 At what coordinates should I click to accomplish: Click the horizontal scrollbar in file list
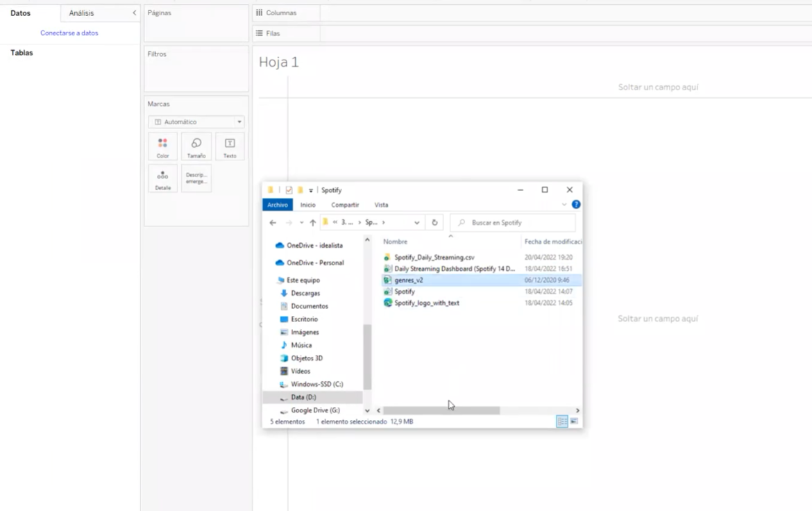[x=441, y=410]
